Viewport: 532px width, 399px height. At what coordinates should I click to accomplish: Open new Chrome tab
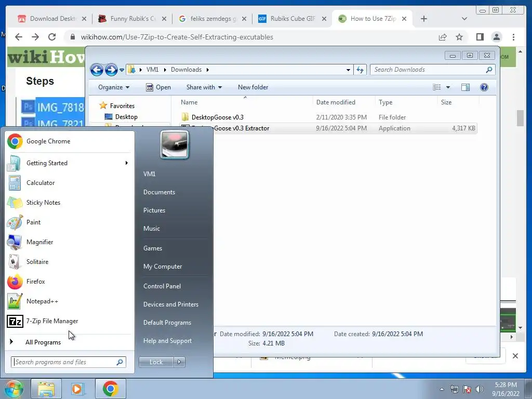(424, 19)
